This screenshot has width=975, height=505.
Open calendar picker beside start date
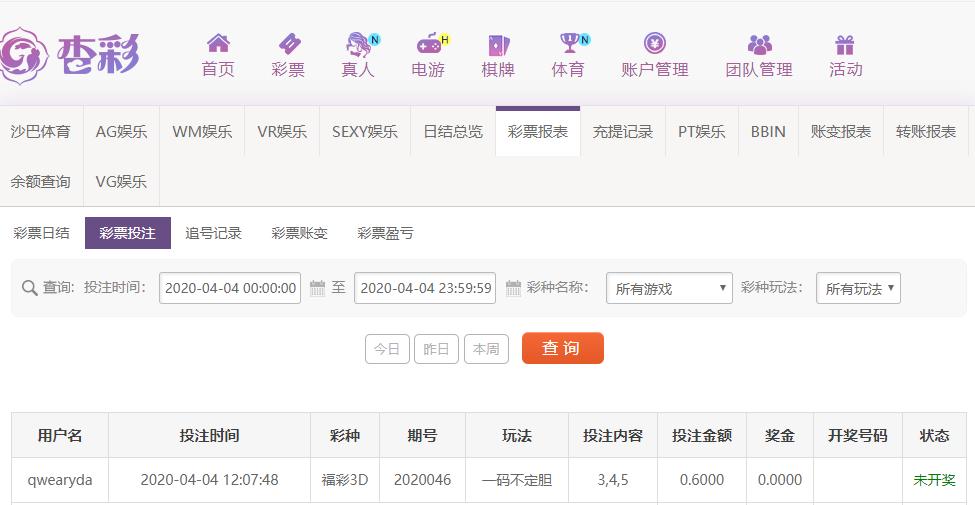coord(317,288)
